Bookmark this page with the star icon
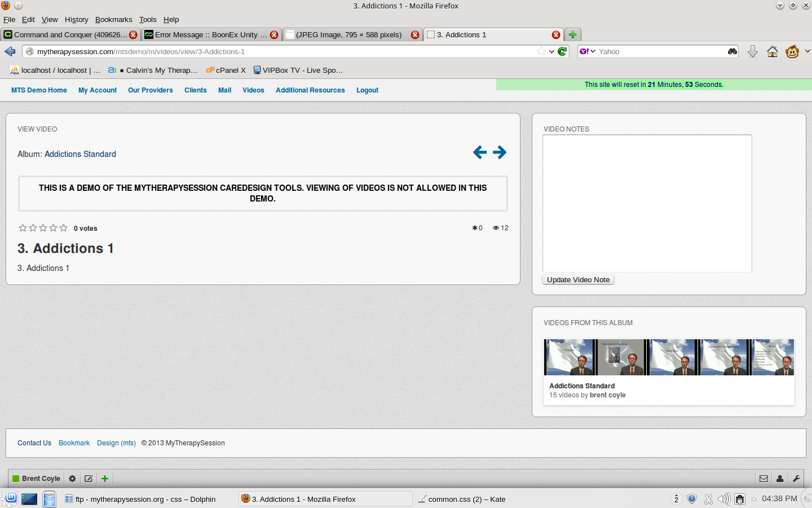 (x=541, y=51)
